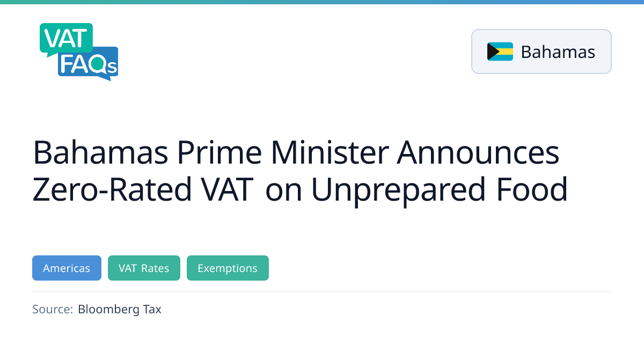Select the VAT Rates tag
This screenshot has width=644, height=338.
[x=144, y=268]
